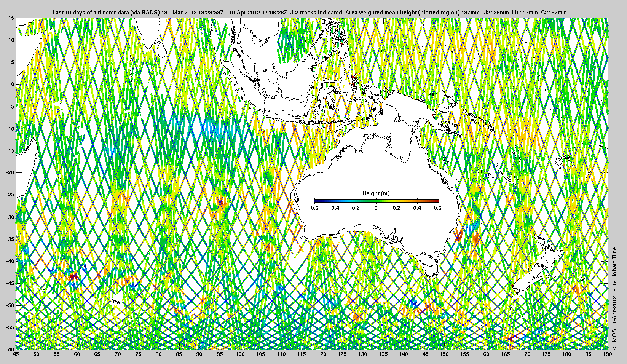Click latitude axis label '15'
Screen dimensions: 627x364
click(x=11, y=18)
